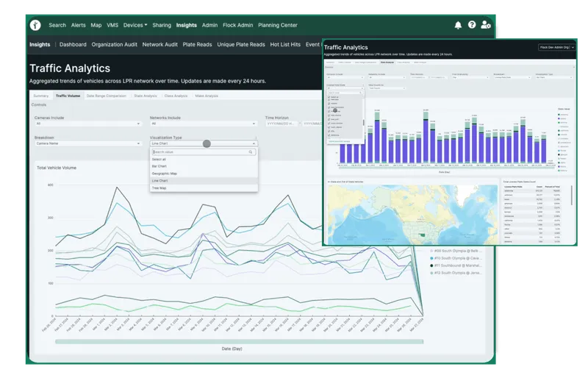Switch to the Summary tab

pos(41,96)
